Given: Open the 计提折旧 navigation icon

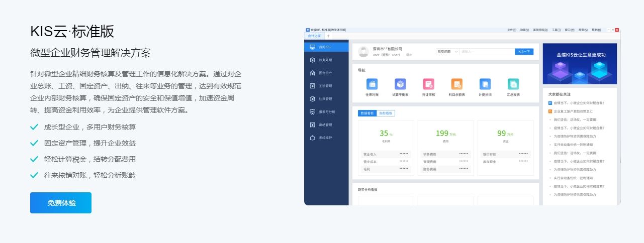Looking at the screenshot, I should click(485, 84).
